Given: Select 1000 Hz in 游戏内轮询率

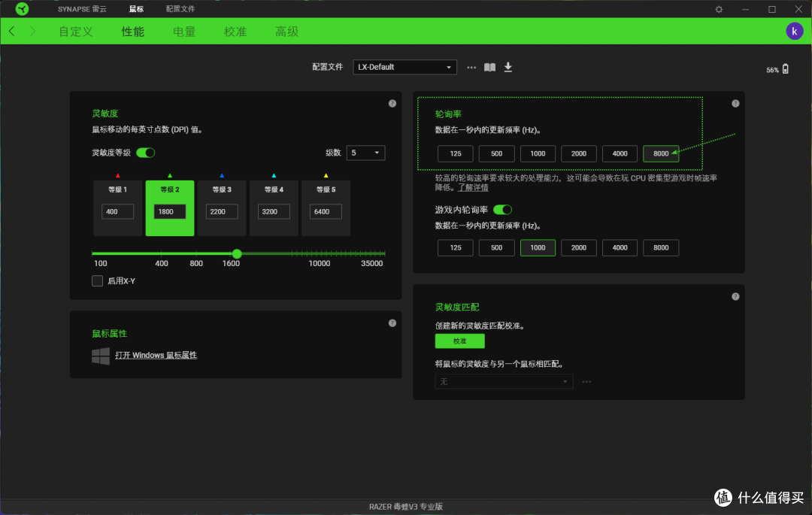Looking at the screenshot, I should (538, 248).
